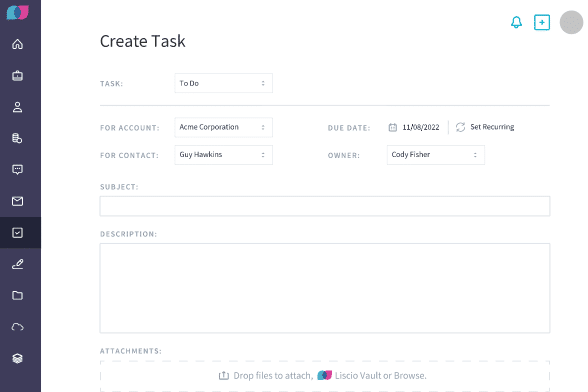
Task: Click the Description text area
Action: coord(325,288)
